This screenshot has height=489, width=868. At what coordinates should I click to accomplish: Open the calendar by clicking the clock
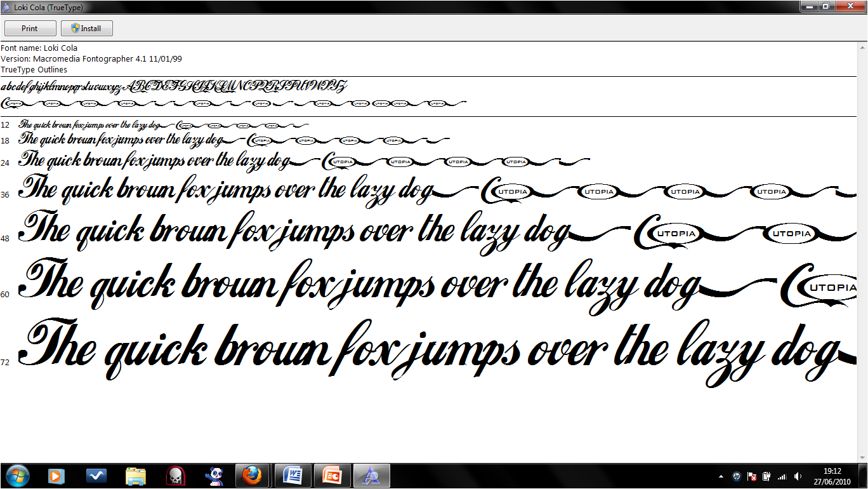click(832, 476)
